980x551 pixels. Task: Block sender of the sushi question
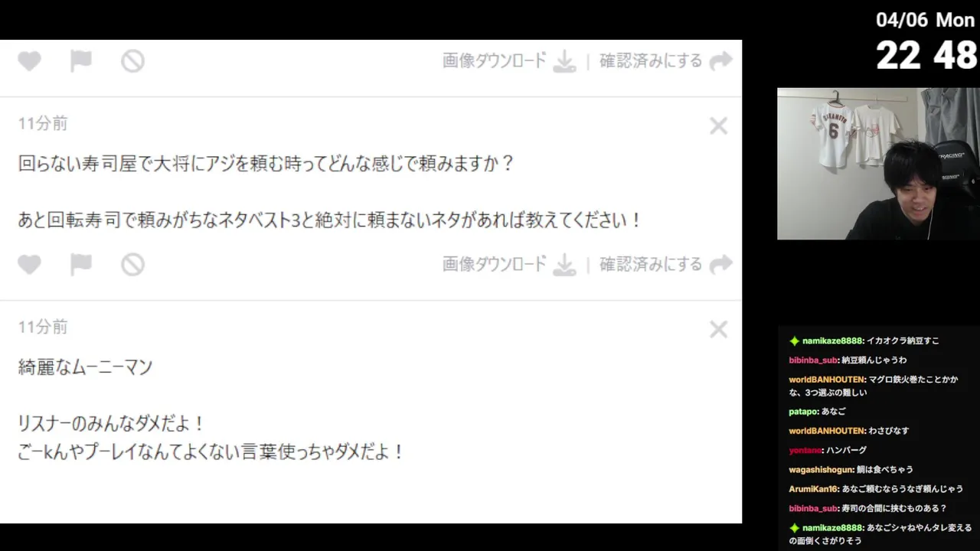pos(132,265)
